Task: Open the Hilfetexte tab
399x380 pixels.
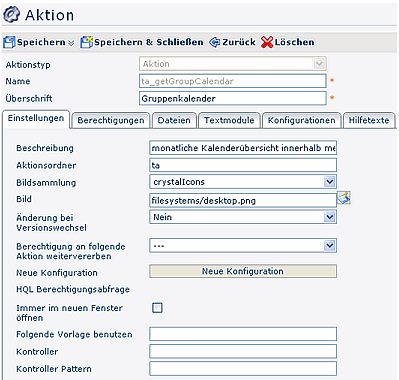Action: pyautogui.click(x=369, y=120)
